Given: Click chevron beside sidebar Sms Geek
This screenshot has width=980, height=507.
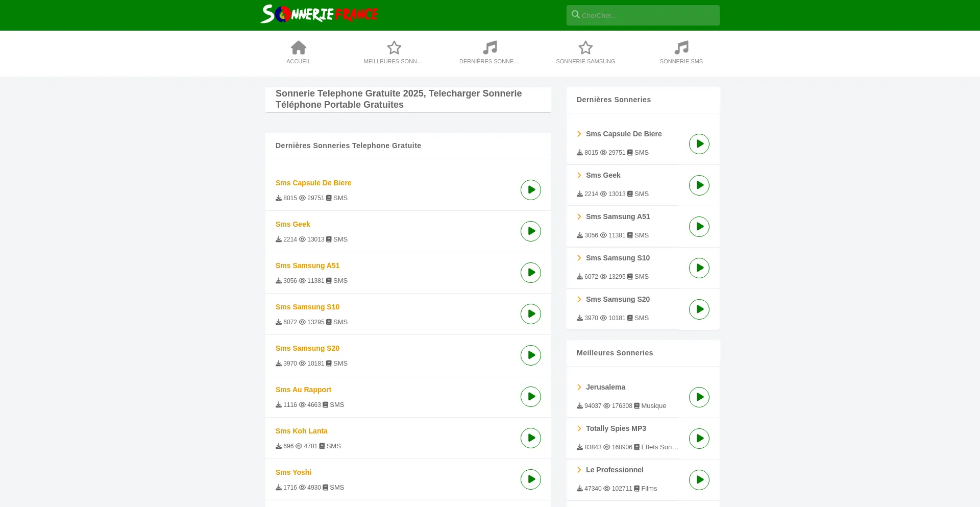Looking at the screenshot, I should click(x=579, y=175).
